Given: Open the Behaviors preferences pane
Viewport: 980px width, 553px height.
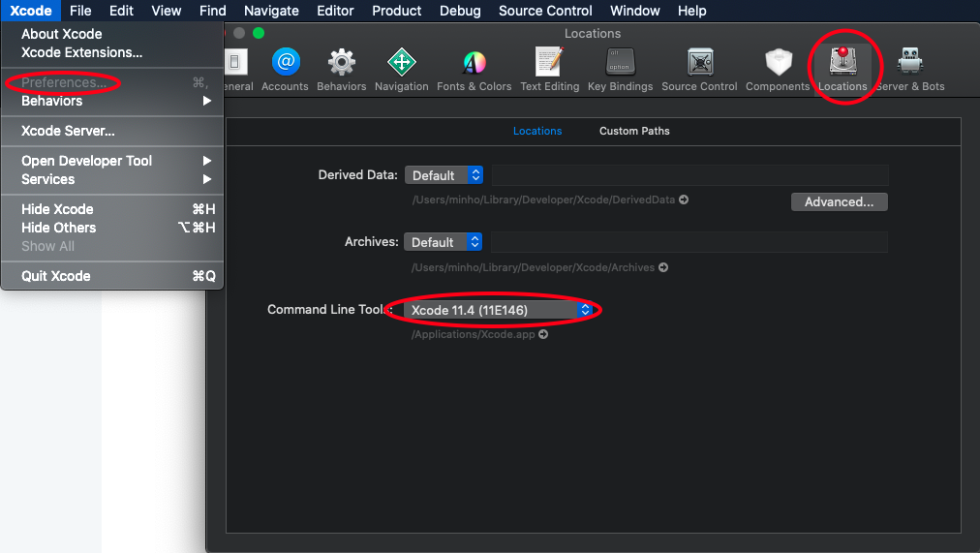Looking at the screenshot, I should 341,70.
